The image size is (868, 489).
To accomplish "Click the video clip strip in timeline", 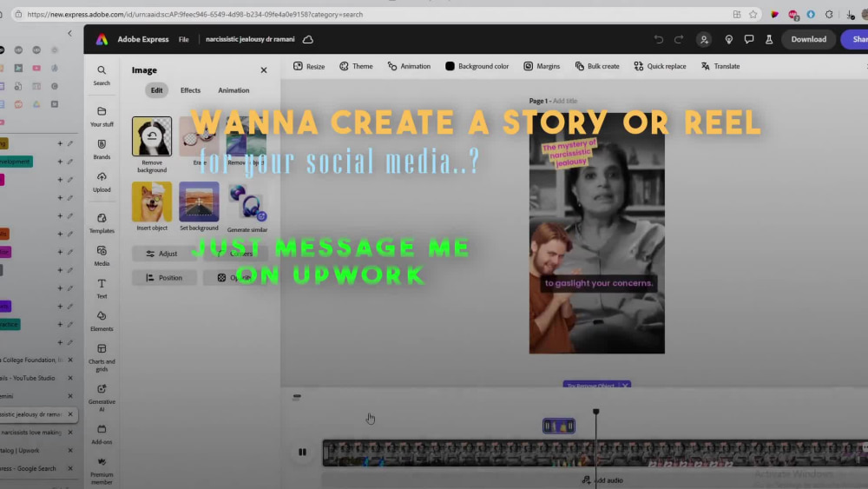I will pos(595,453).
